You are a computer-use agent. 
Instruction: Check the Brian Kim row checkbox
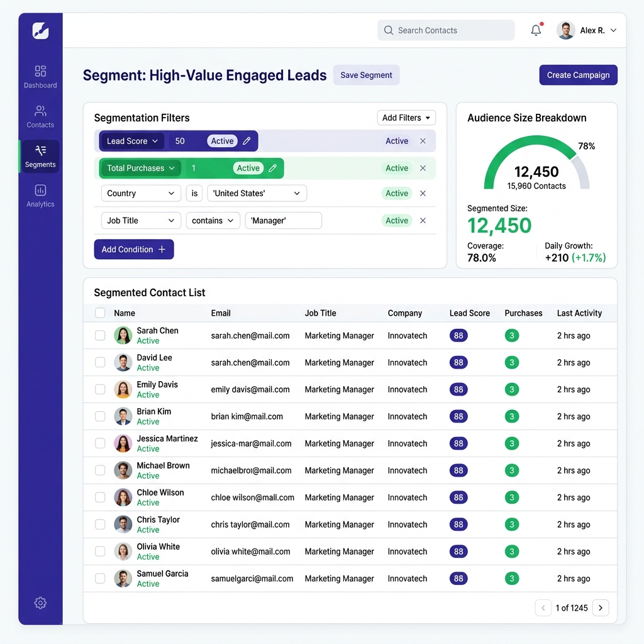tap(100, 416)
